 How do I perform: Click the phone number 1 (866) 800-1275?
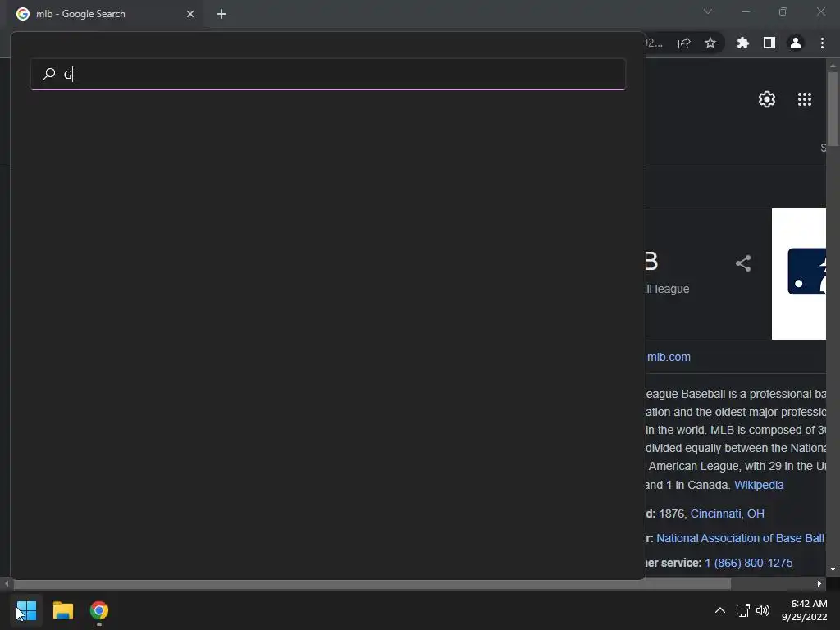coord(748,563)
